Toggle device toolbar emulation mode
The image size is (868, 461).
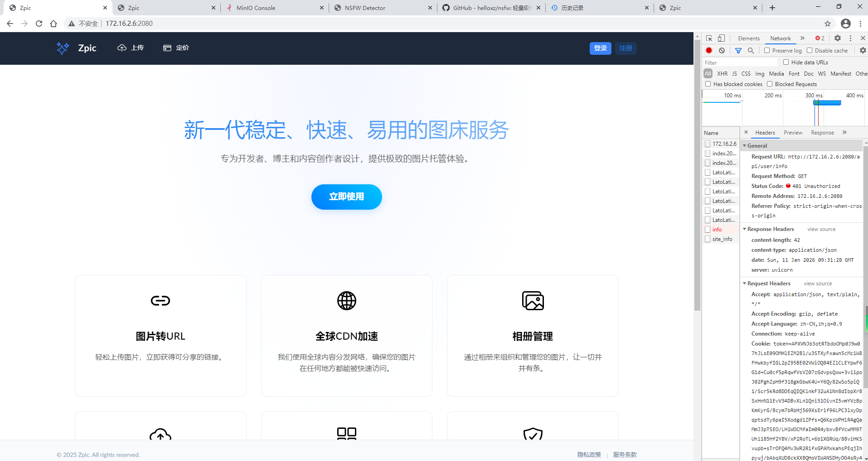coord(721,38)
